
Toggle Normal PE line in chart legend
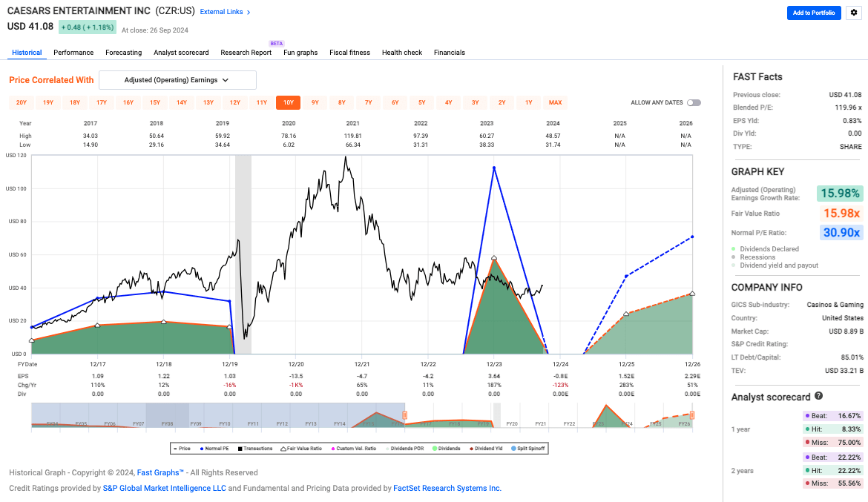click(214, 449)
